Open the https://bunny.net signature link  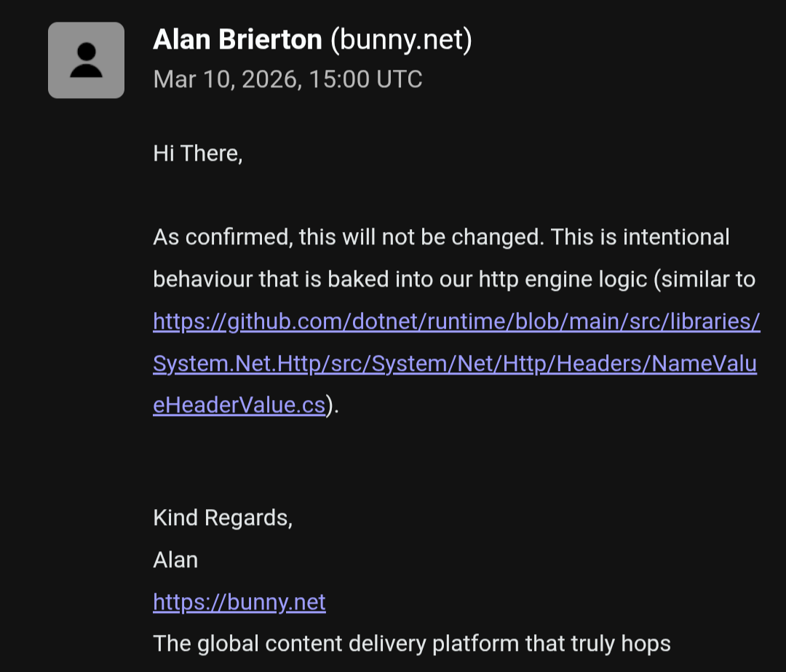(x=239, y=602)
